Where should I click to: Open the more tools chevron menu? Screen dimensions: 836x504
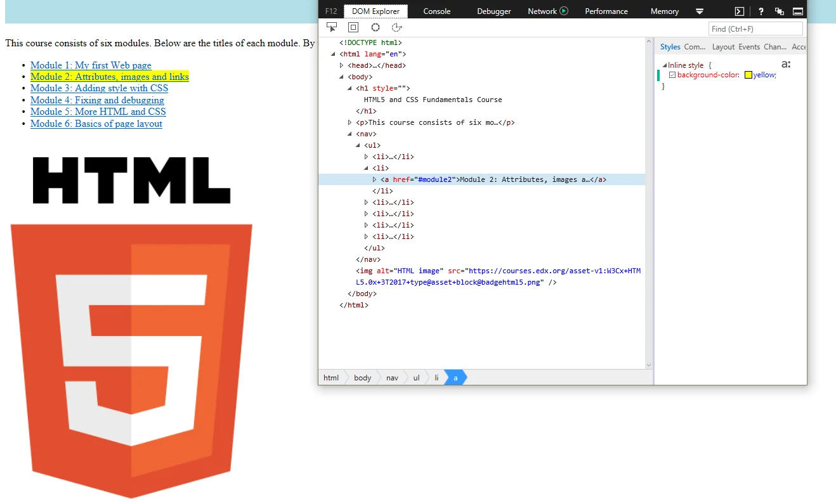click(699, 11)
